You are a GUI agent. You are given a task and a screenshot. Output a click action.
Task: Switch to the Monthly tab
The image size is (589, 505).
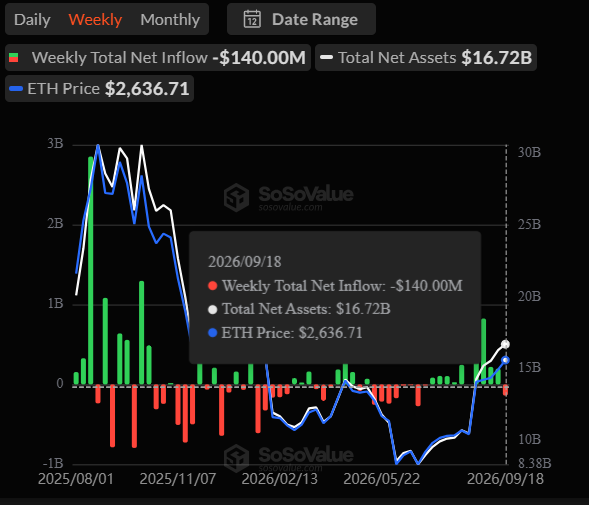tap(170, 20)
